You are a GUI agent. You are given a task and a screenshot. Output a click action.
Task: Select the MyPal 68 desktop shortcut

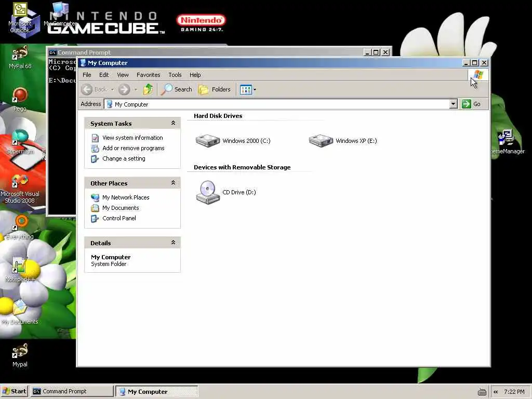click(20, 58)
